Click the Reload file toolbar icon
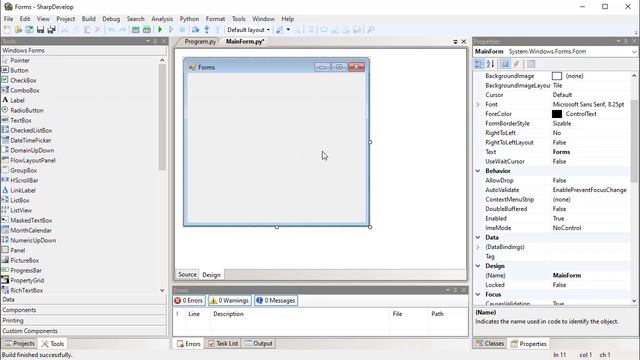Screen dimensions: 640x360 tap(29, 30)
